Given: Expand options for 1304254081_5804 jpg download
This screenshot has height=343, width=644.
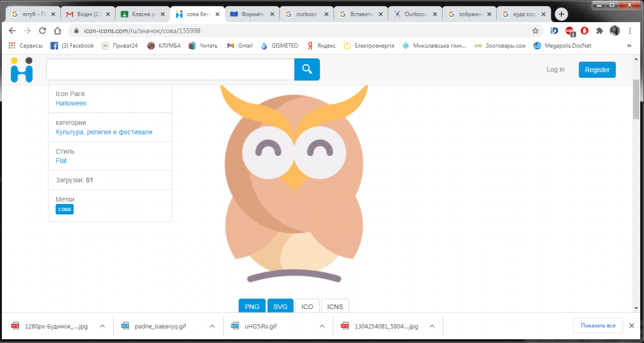Looking at the screenshot, I should (x=431, y=326).
